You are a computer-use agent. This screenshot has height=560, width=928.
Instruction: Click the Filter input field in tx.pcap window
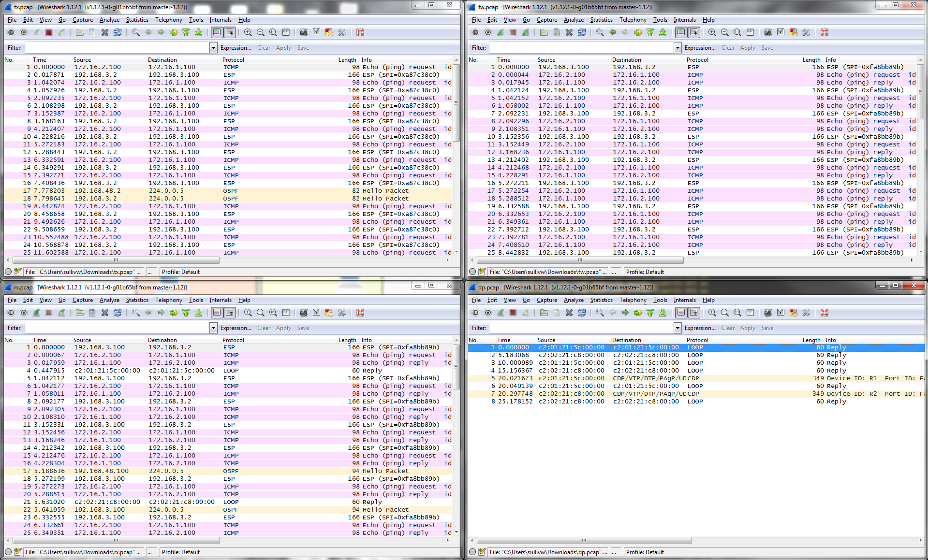(x=118, y=48)
